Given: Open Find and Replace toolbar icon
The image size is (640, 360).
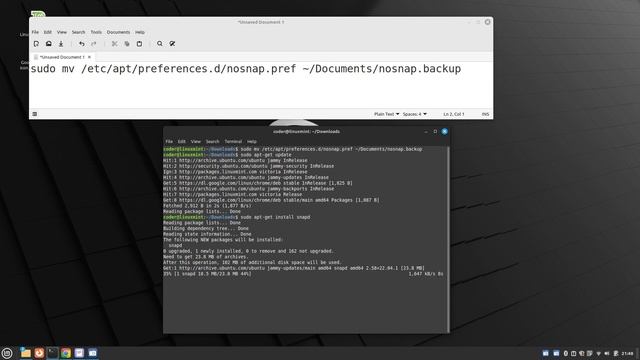Looking at the screenshot, I should pyautogui.click(x=172, y=44).
